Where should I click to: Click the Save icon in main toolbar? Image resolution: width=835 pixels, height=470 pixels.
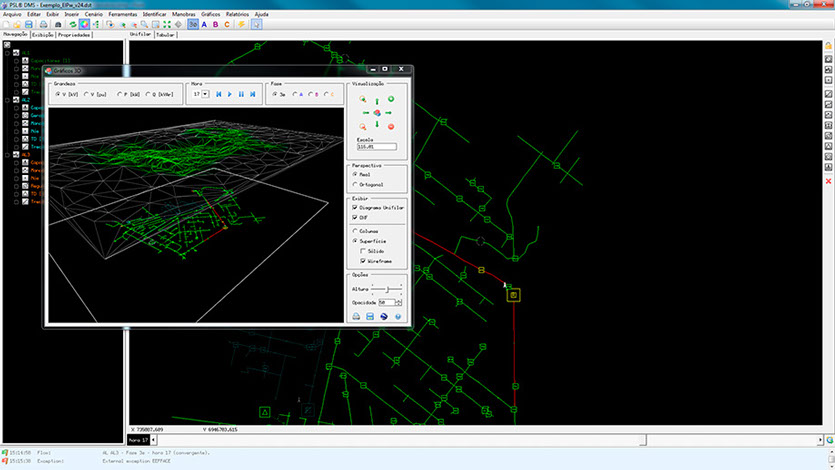pyautogui.click(x=27, y=24)
